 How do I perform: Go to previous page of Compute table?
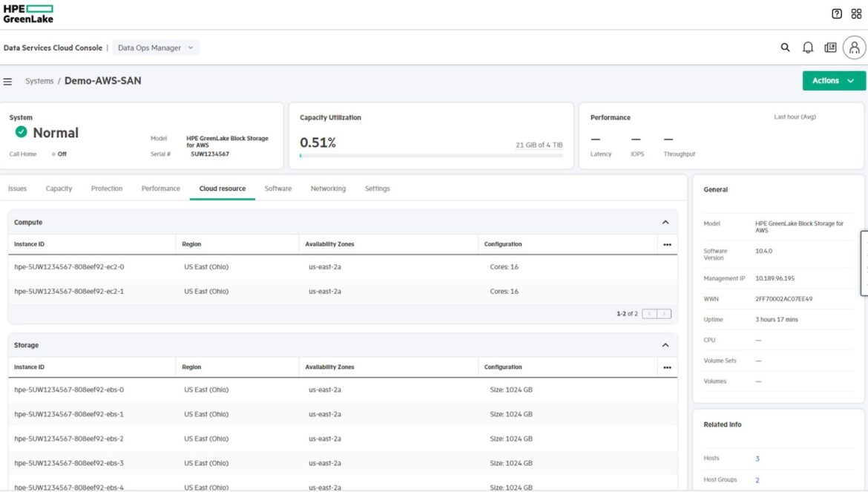coord(649,314)
